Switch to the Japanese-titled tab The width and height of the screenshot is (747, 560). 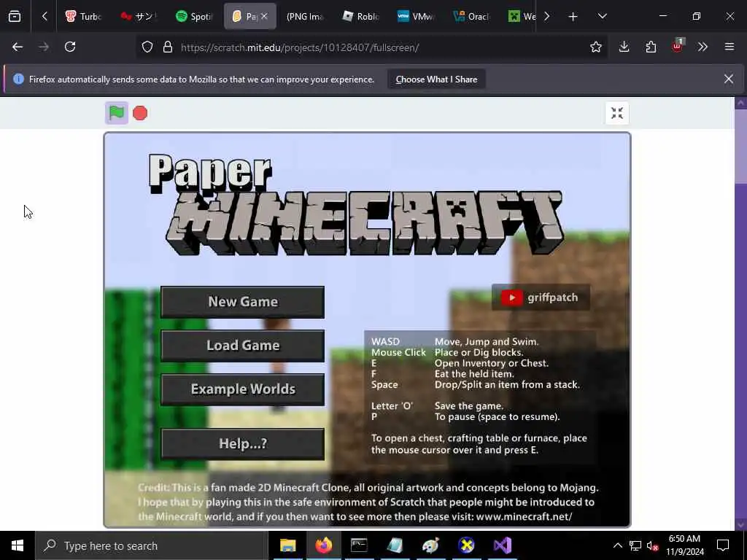pyautogui.click(x=139, y=16)
